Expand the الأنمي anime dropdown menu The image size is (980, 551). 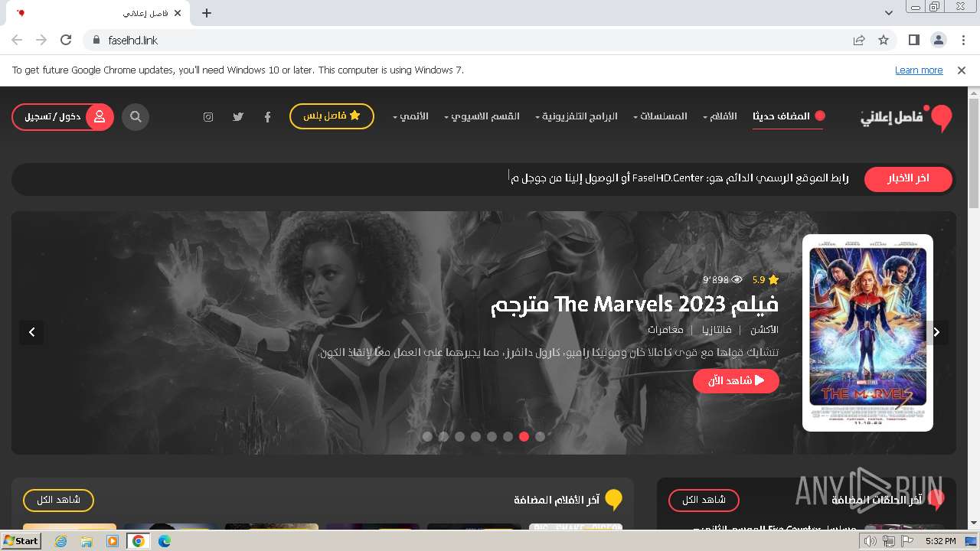410,116
